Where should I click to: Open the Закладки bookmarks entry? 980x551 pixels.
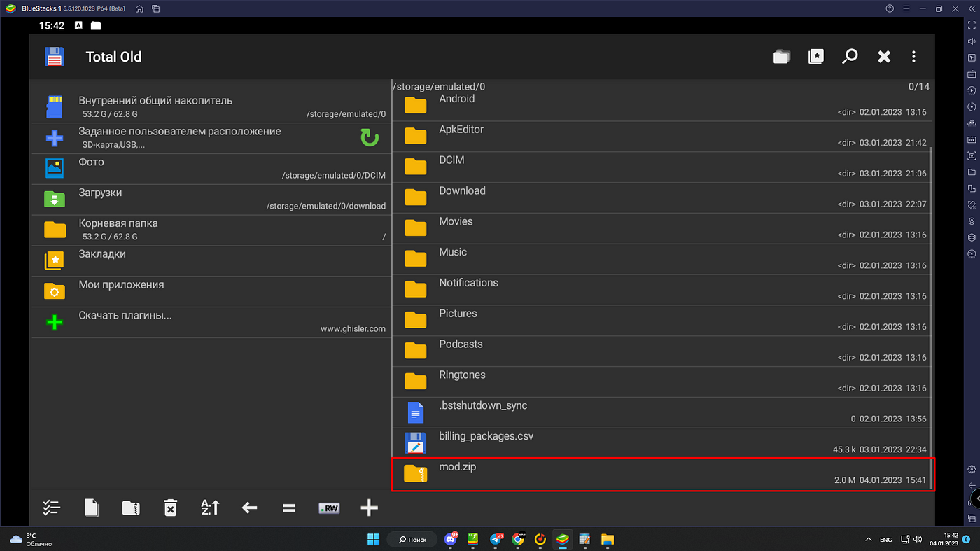pyautogui.click(x=211, y=261)
